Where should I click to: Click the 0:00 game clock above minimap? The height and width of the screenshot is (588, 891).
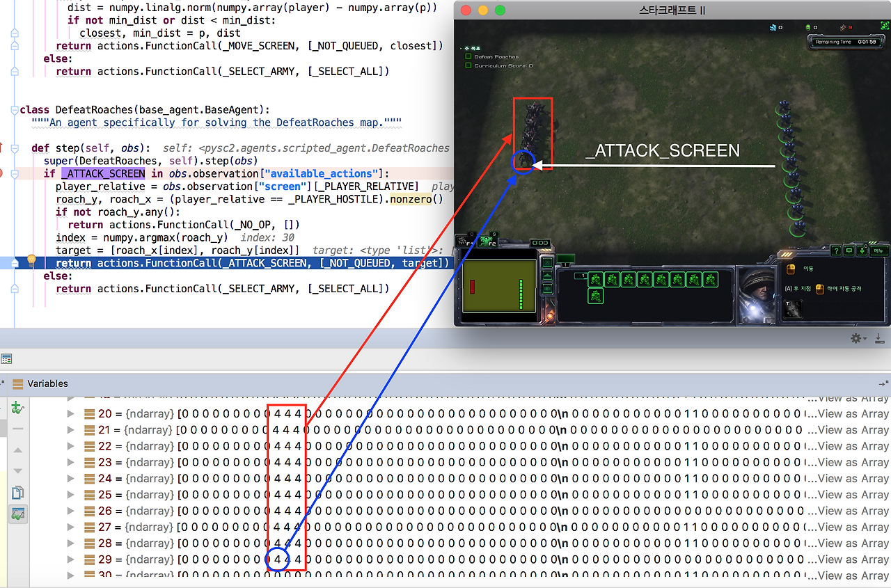(540, 243)
